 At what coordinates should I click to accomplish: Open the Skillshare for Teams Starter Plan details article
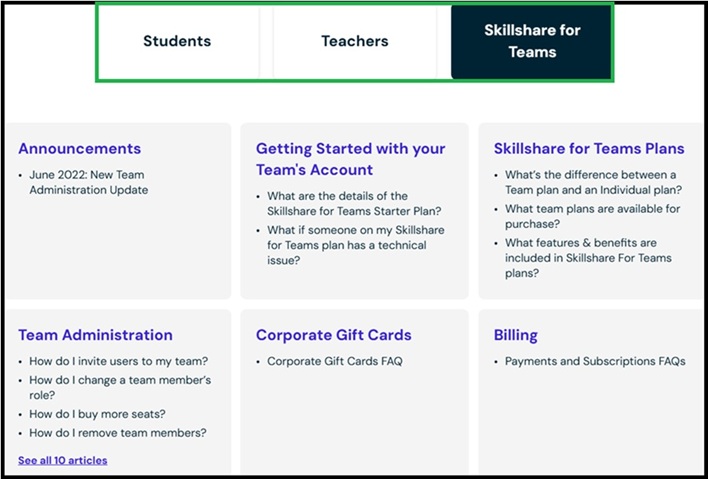(x=353, y=203)
